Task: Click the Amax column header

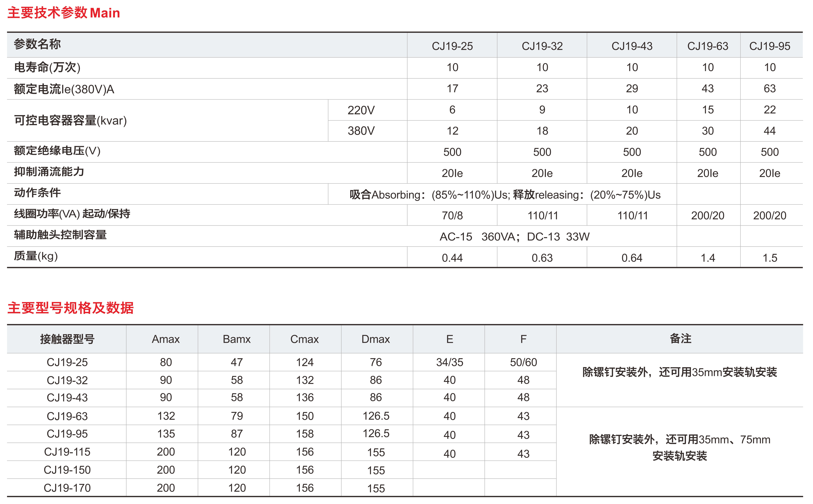Action: (x=166, y=339)
